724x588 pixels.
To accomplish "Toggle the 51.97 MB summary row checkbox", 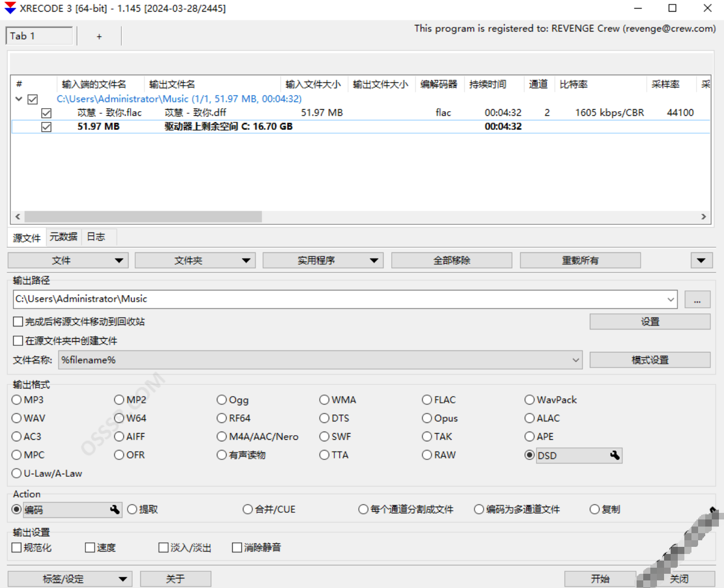I will [46, 127].
